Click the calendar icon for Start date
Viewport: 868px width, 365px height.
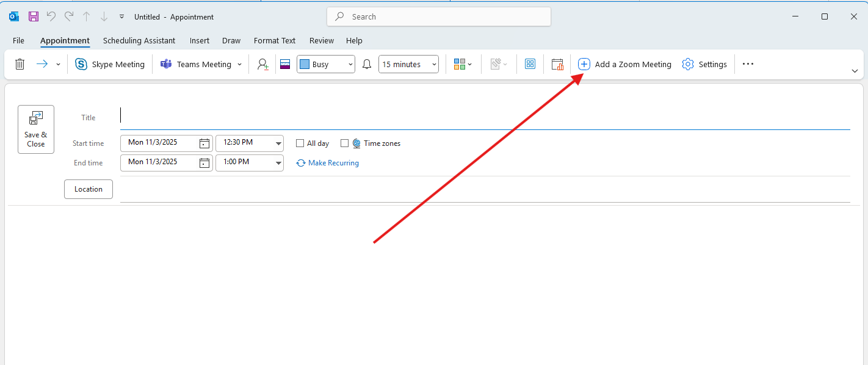pos(204,143)
